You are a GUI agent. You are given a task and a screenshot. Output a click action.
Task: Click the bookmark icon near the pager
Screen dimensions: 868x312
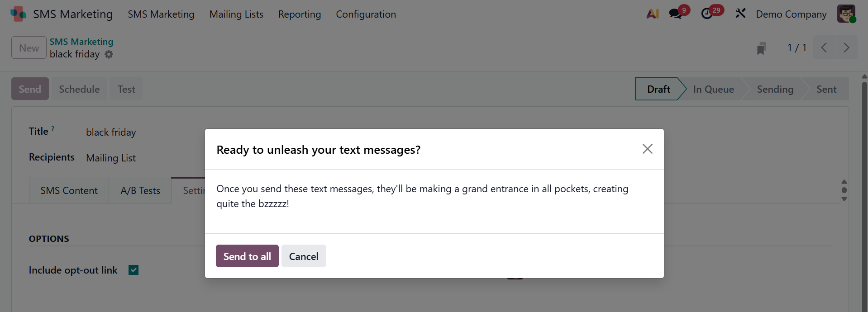(x=761, y=48)
